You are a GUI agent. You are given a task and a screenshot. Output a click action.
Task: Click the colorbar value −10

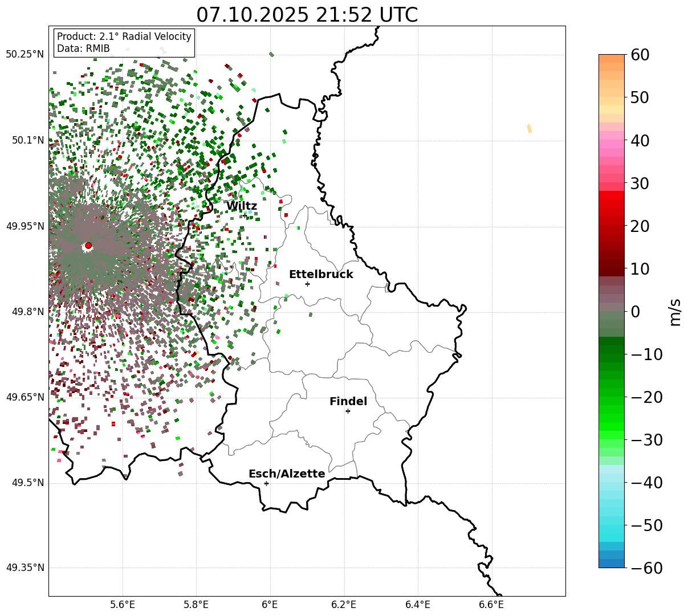tap(646, 354)
